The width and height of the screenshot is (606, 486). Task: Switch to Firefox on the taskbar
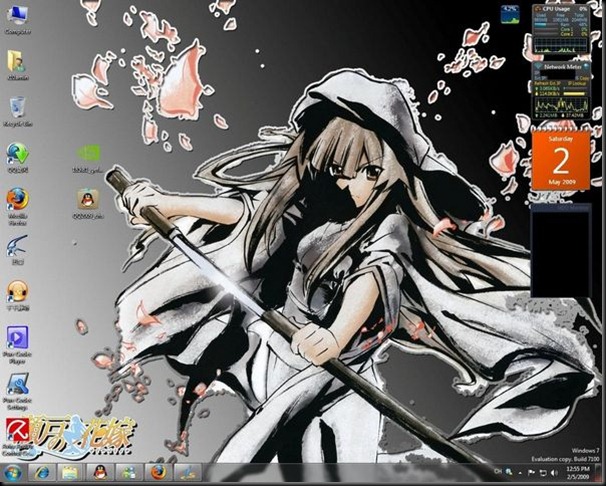tap(158, 473)
